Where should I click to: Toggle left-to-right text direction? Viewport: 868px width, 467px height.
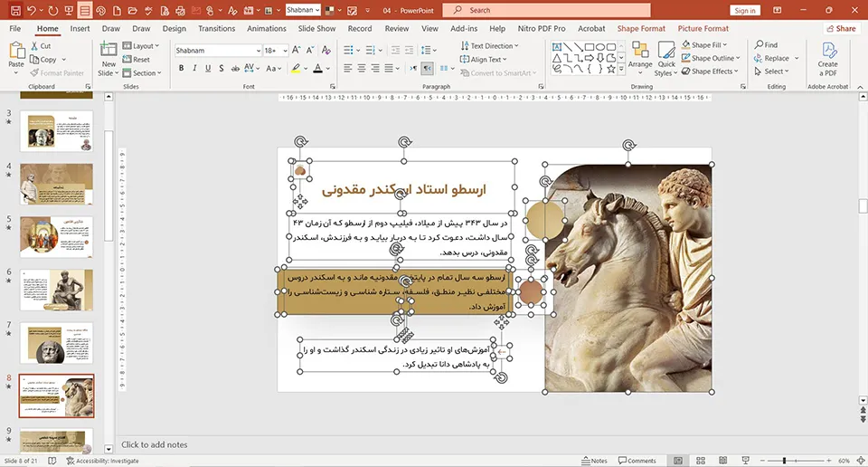coord(413,68)
